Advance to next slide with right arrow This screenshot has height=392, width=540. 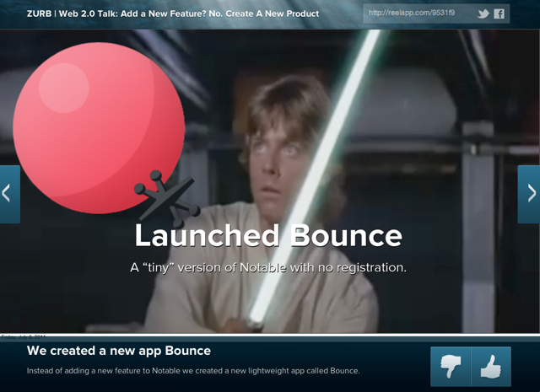click(x=529, y=194)
